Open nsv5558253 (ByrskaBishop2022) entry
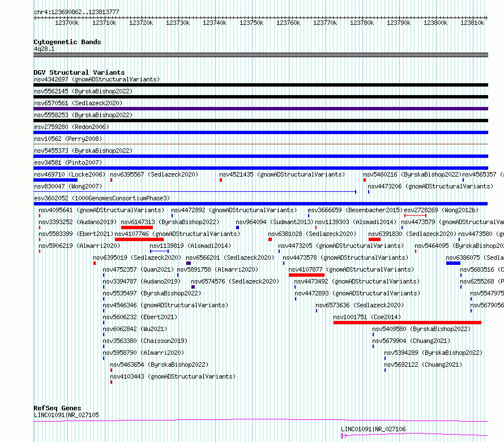Screen dimensions: 504x442 83,115
